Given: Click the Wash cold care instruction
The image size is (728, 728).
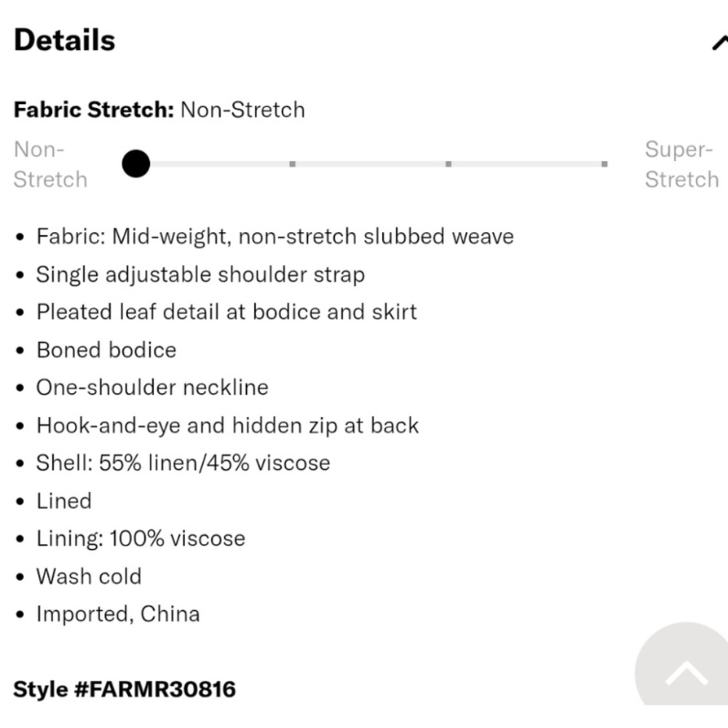Looking at the screenshot, I should pos(89,577).
